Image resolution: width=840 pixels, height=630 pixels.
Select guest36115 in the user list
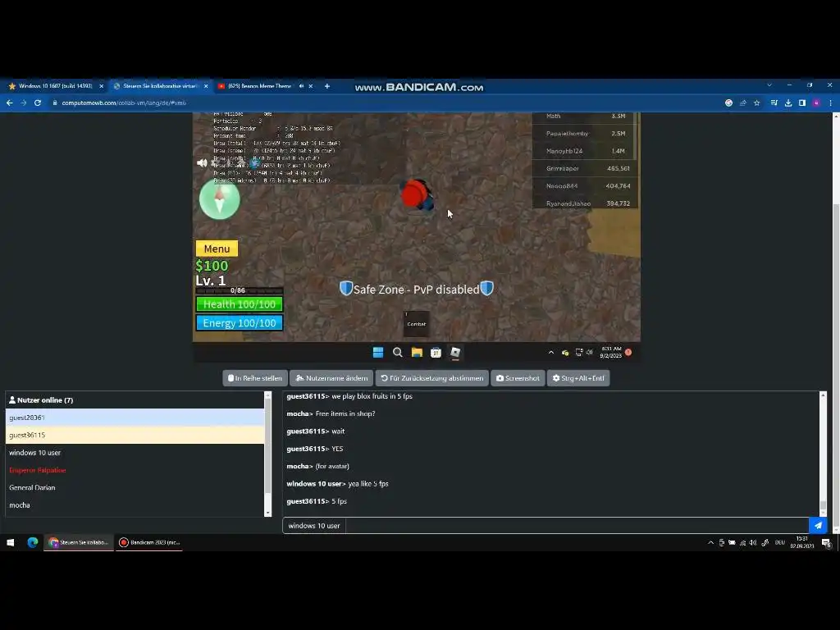(x=135, y=435)
